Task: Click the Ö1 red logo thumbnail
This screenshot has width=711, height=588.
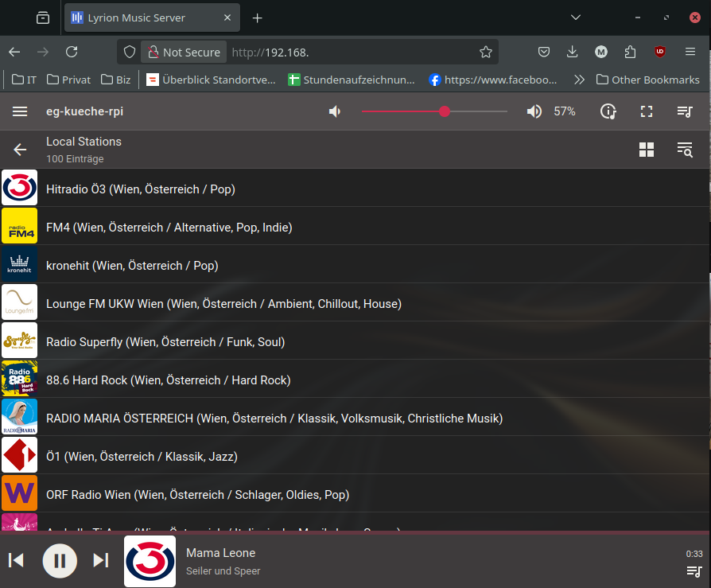Action: pos(20,455)
